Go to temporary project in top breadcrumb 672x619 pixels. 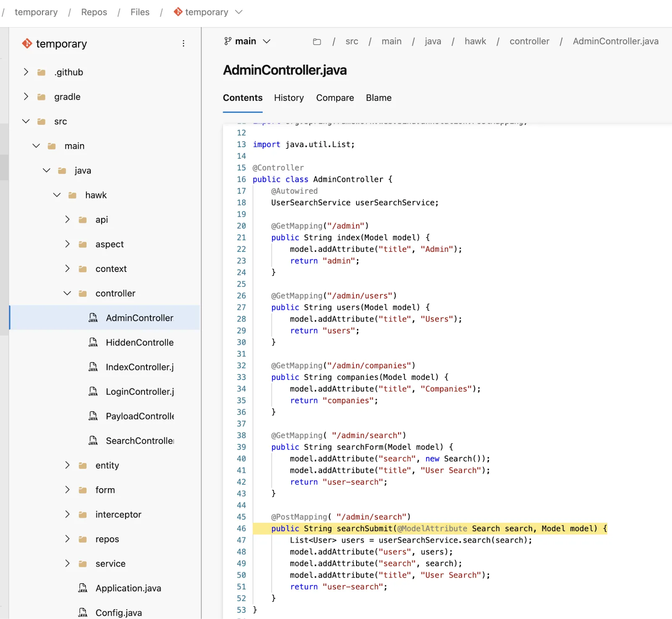pos(36,12)
